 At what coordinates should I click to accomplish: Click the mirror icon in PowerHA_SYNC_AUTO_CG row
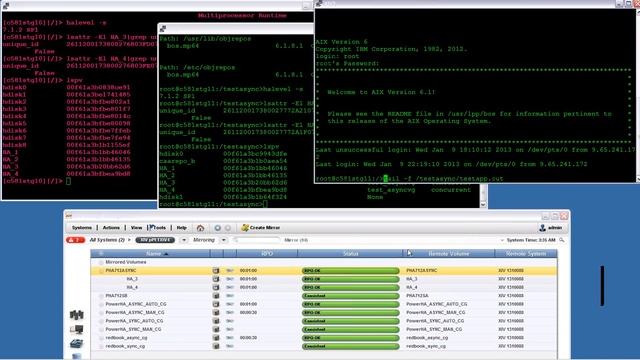tap(216, 321)
